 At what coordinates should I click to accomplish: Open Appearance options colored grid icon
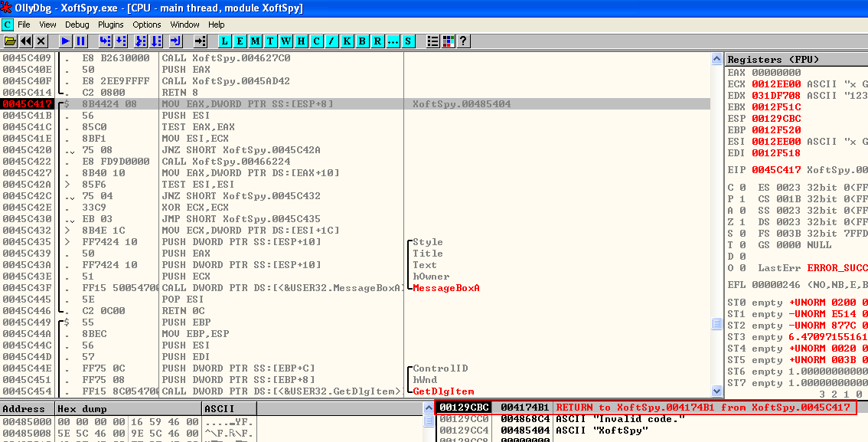448,41
